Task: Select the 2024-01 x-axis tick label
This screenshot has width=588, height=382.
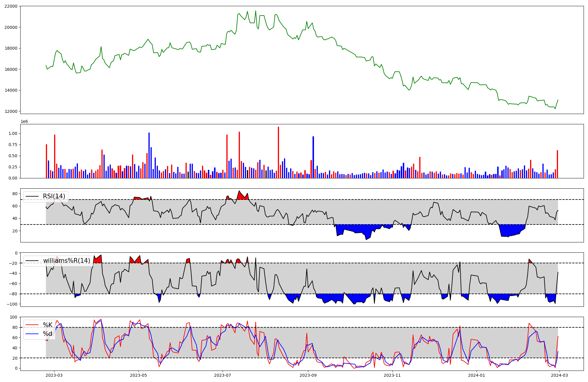Action: [x=477, y=375]
